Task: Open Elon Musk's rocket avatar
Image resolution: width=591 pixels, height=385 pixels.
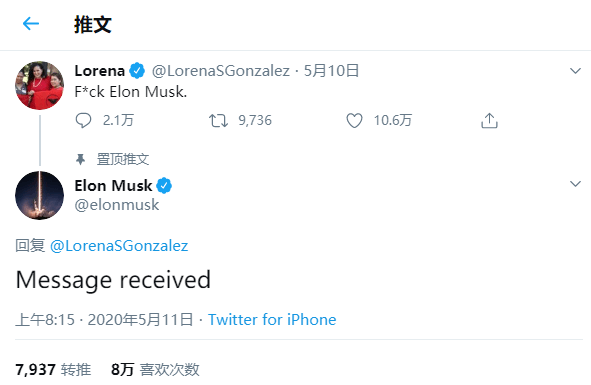Action: (x=40, y=195)
